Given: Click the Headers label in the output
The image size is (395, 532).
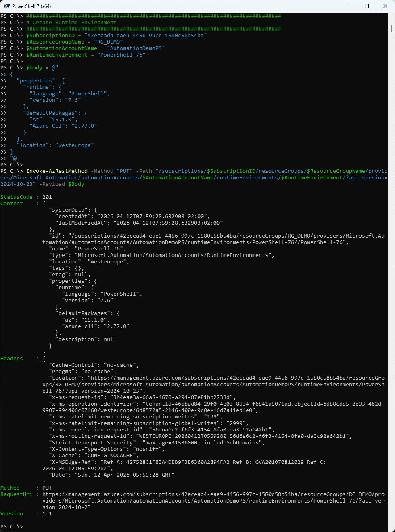Looking at the screenshot, I should (x=12, y=359).
